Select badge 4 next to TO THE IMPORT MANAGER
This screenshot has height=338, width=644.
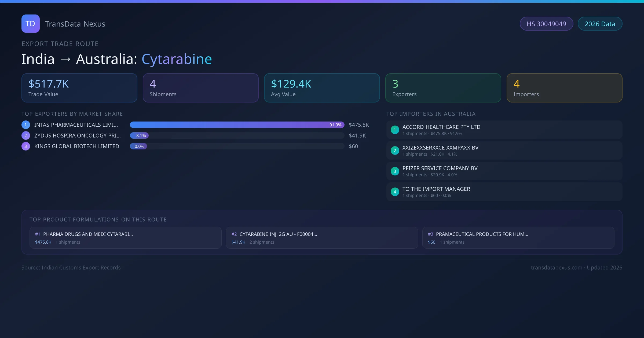coord(395,192)
